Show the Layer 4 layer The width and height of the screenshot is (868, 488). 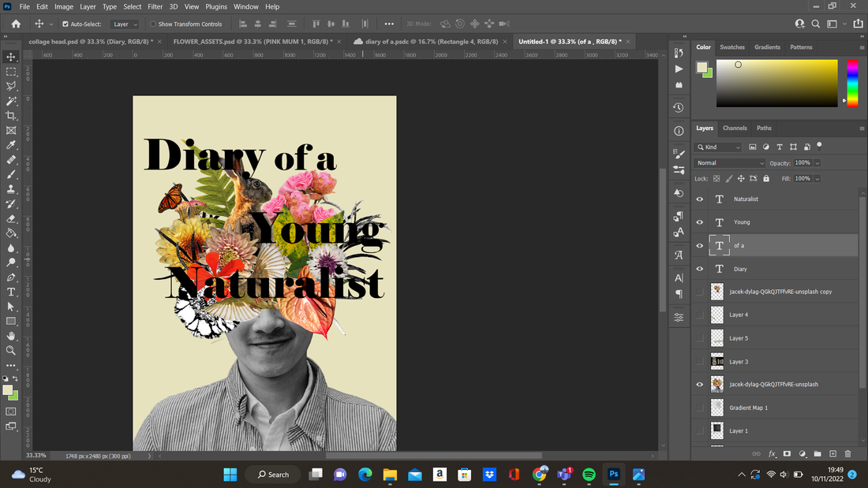point(700,315)
